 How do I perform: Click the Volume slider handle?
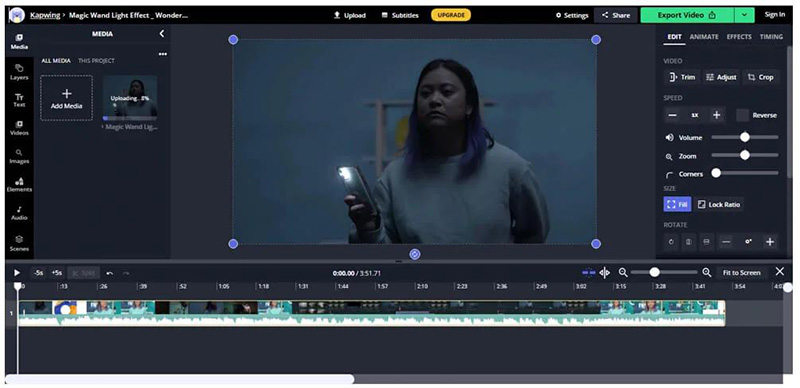(x=745, y=137)
